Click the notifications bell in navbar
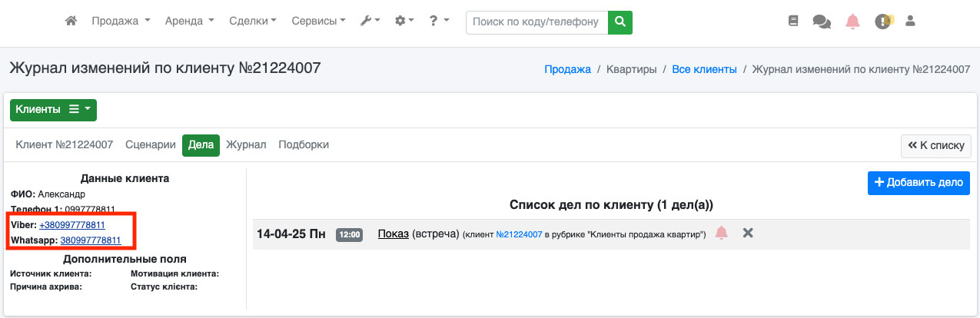980x318 pixels. click(852, 22)
